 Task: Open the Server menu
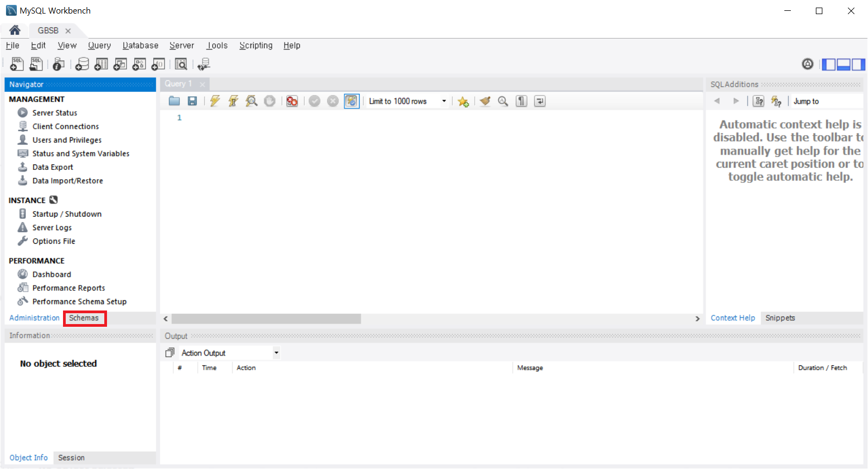182,46
